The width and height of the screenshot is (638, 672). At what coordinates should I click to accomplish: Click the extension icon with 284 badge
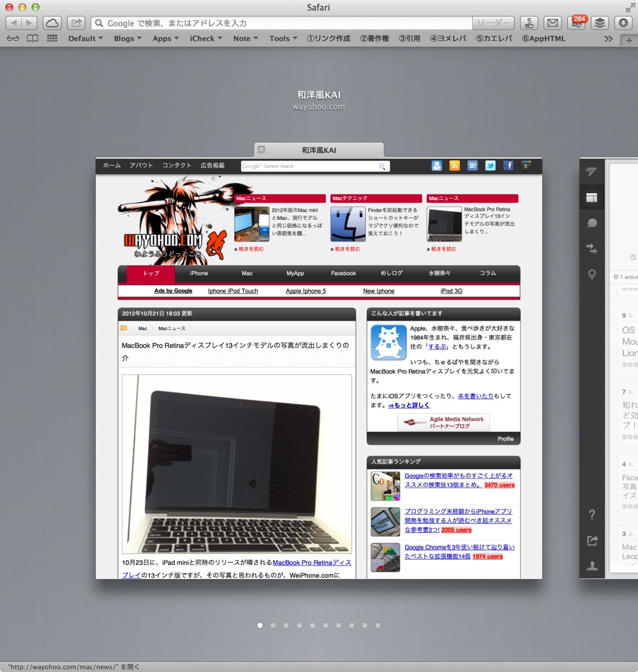click(x=577, y=23)
